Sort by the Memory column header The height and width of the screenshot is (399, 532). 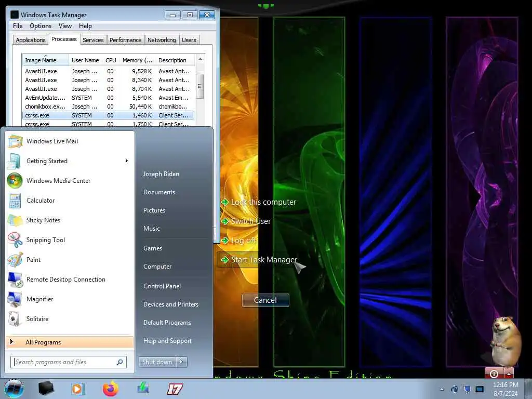tap(137, 60)
